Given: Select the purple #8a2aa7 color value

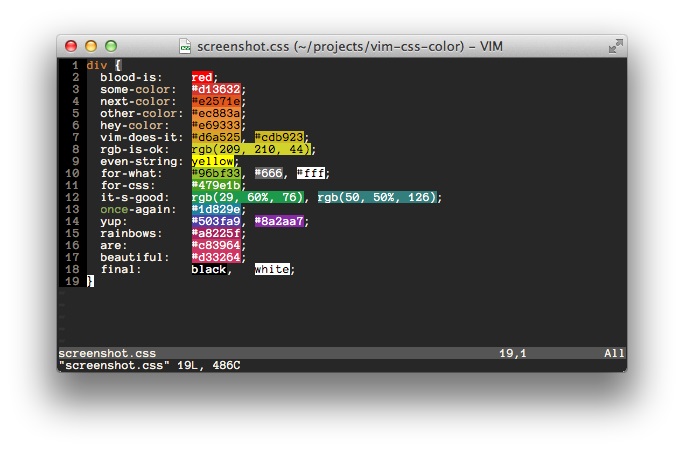Looking at the screenshot, I should coord(279,221).
